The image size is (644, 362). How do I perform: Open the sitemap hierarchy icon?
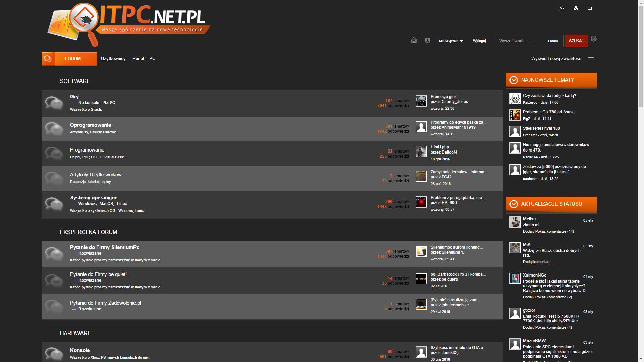(x=576, y=8)
